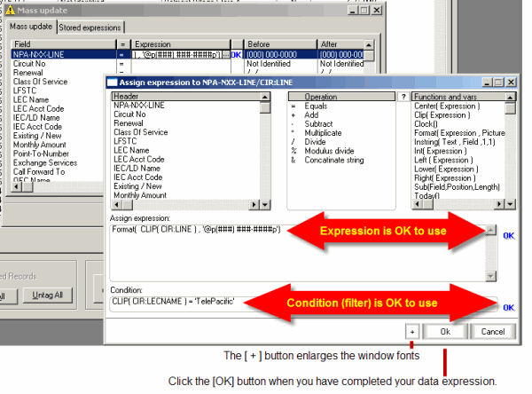Click the Header column heading
Screen dimensions: 532x394
[x=186, y=97]
